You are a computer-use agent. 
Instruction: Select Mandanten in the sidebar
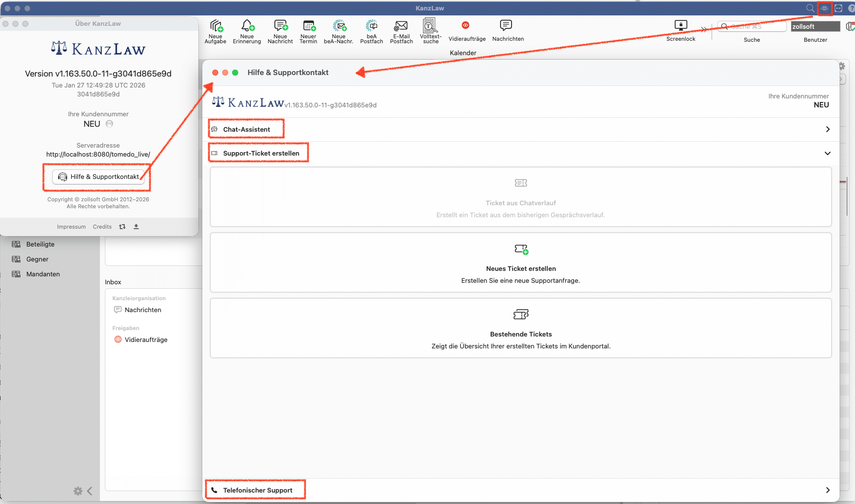(x=43, y=274)
